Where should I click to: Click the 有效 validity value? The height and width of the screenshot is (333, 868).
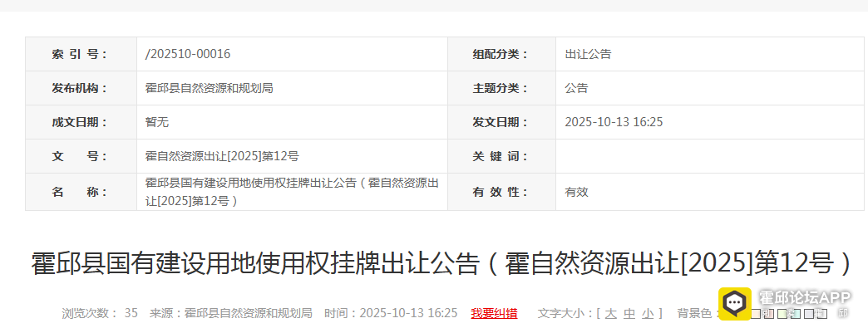click(x=575, y=192)
